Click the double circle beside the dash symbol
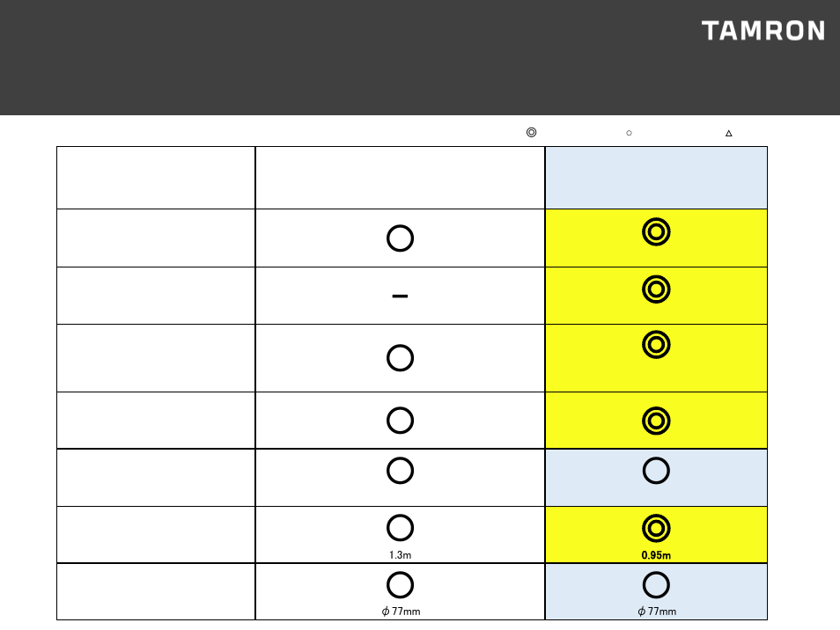The image size is (840, 630). coord(656,289)
